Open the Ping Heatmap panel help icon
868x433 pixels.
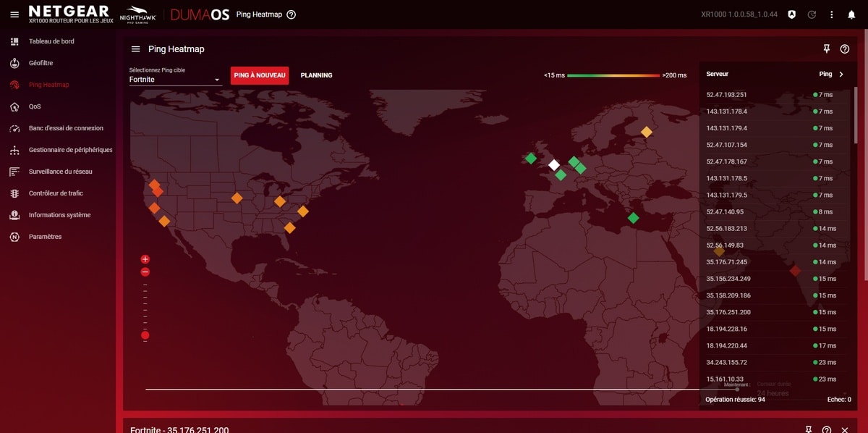click(x=844, y=49)
